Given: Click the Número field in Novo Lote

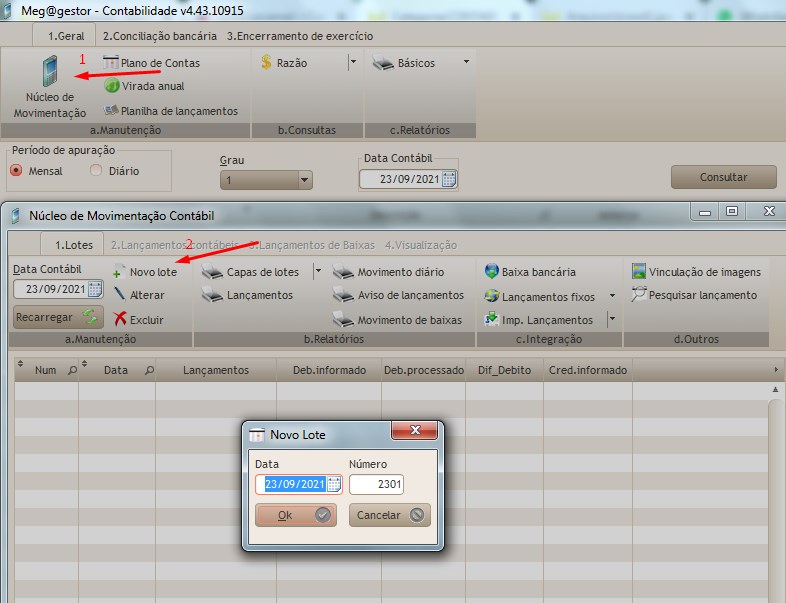Looking at the screenshot, I should click(x=376, y=484).
